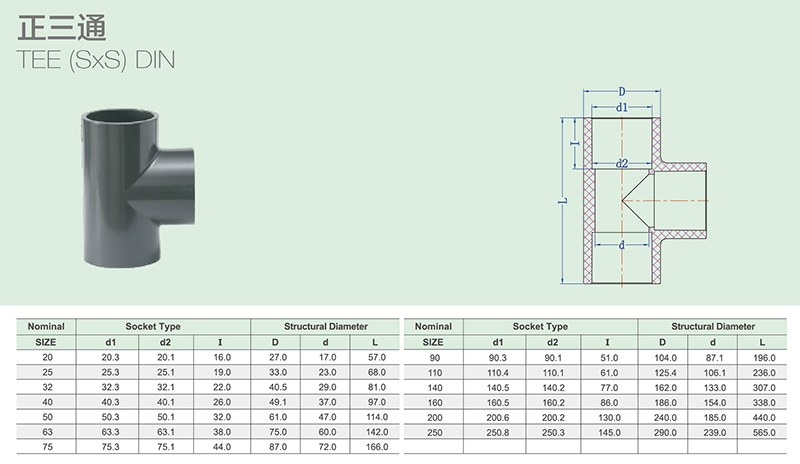Select the nominal size 20 cell

(46, 356)
